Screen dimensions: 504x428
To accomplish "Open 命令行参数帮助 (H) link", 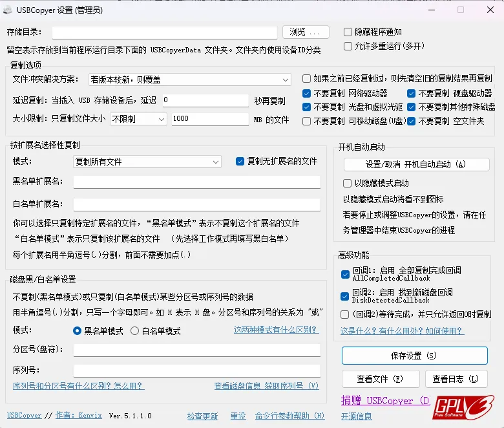I will pyautogui.click(x=289, y=416).
